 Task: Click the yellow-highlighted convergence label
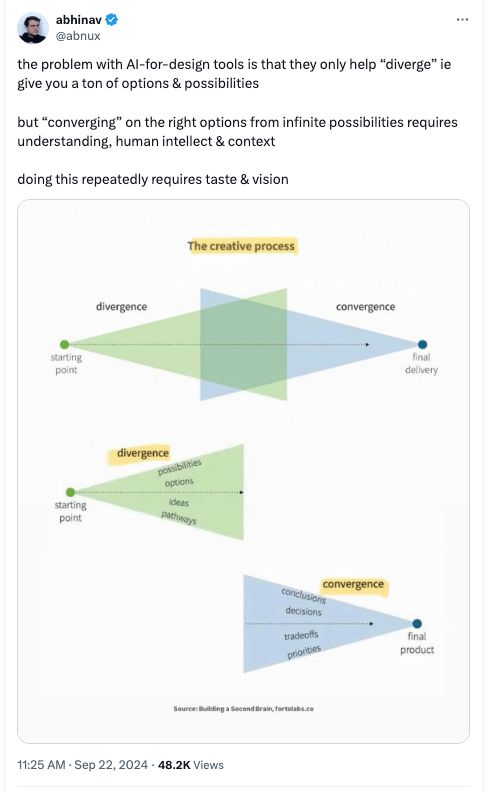(x=353, y=584)
